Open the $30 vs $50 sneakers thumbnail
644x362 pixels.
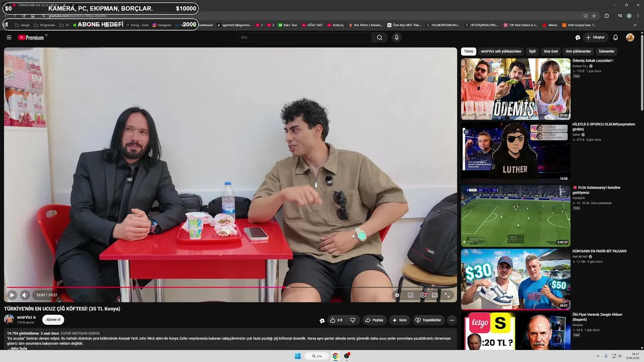[x=516, y=279]
